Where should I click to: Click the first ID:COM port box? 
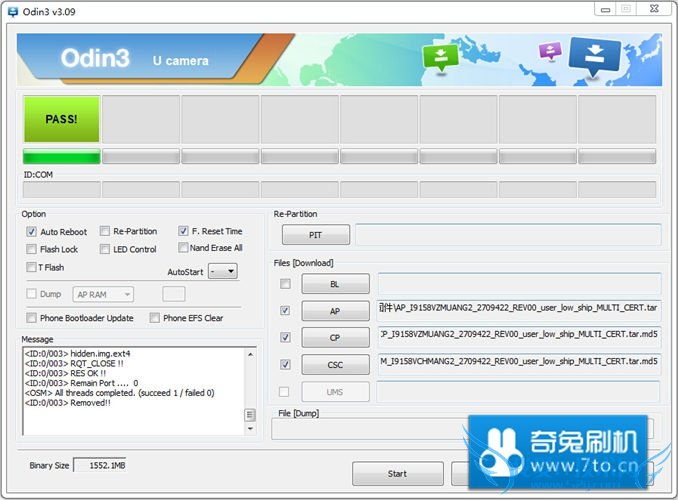(x=61, y=189)
